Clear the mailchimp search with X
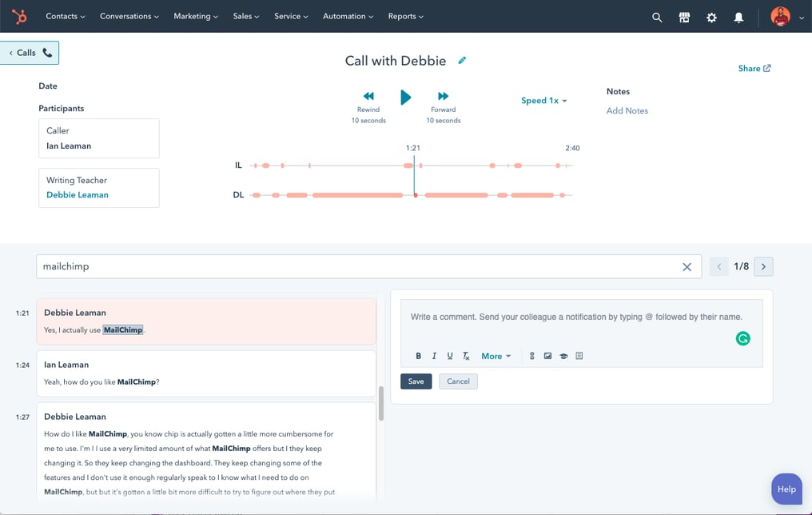 [687, 267]
